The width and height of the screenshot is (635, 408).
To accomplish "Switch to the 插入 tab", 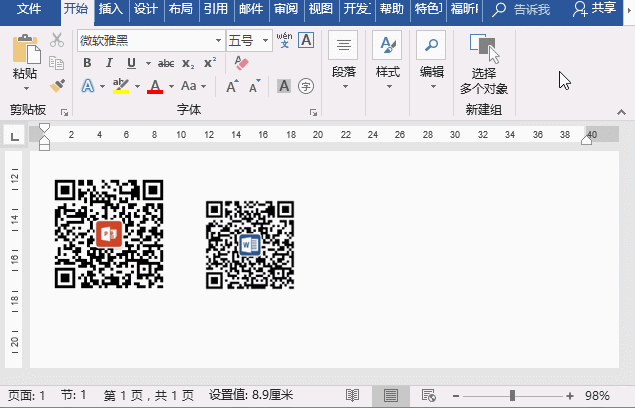I will click(x=111, y=9).
